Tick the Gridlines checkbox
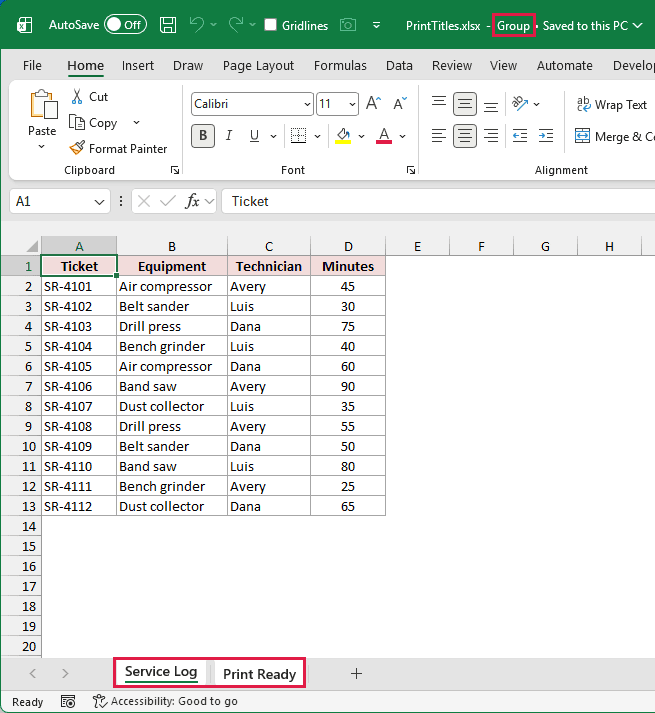 pyautogui.click(x=271, y=25)
